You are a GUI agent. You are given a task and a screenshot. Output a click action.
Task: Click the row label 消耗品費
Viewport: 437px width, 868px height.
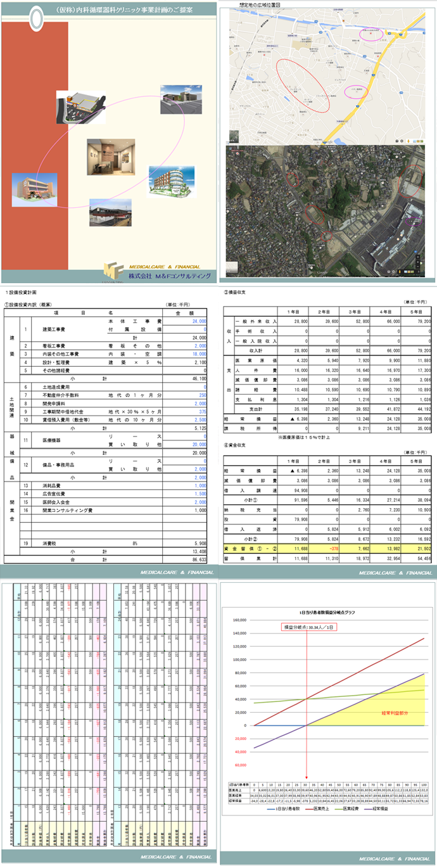[52, 485]
